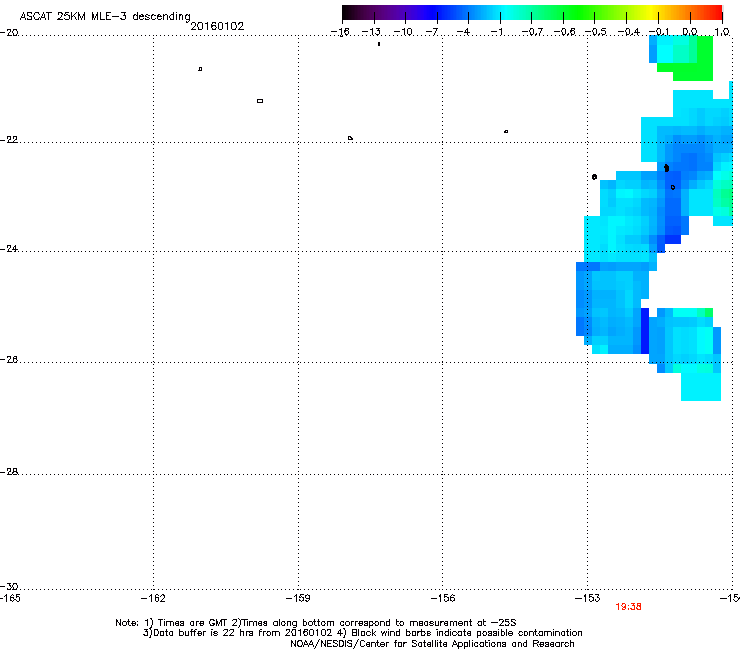
Task: Click the -13 colorbar tick label
Action: (371, 32)
